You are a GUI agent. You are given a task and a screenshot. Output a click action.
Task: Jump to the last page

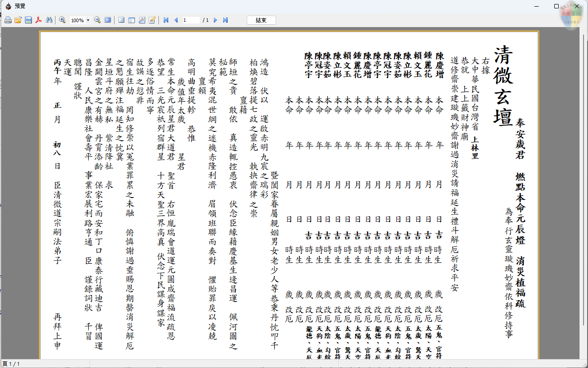point(225,20)
